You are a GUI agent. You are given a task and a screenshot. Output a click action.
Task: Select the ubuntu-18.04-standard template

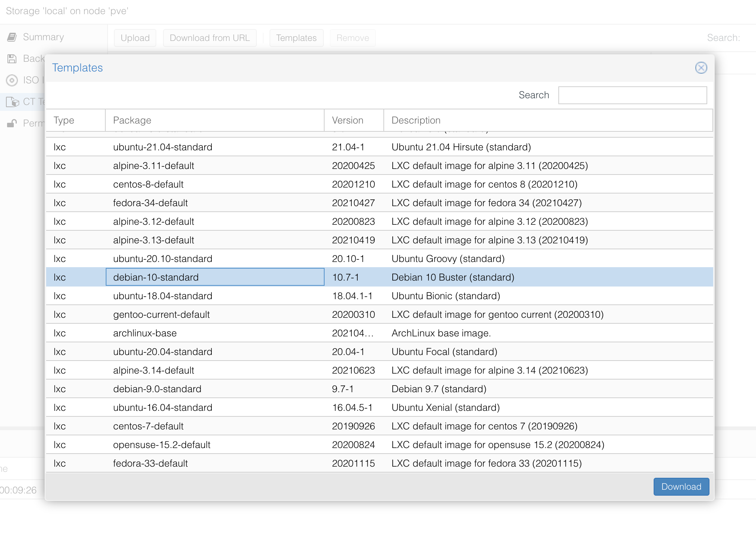379,296
